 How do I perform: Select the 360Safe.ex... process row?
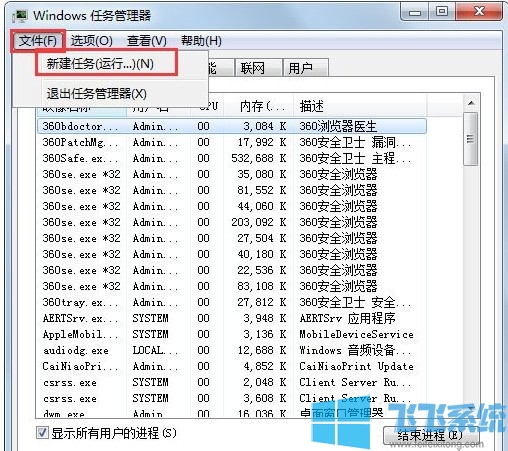232,158
